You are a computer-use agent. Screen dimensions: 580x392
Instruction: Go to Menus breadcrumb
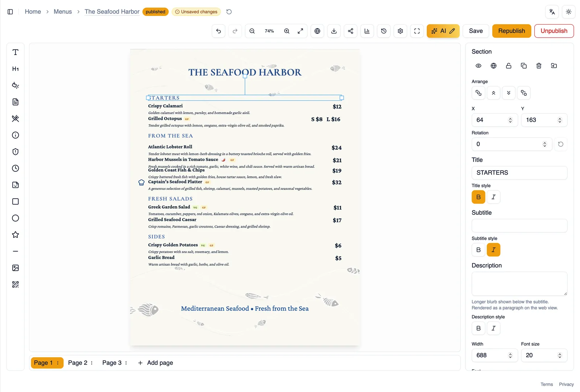[63, 12]
